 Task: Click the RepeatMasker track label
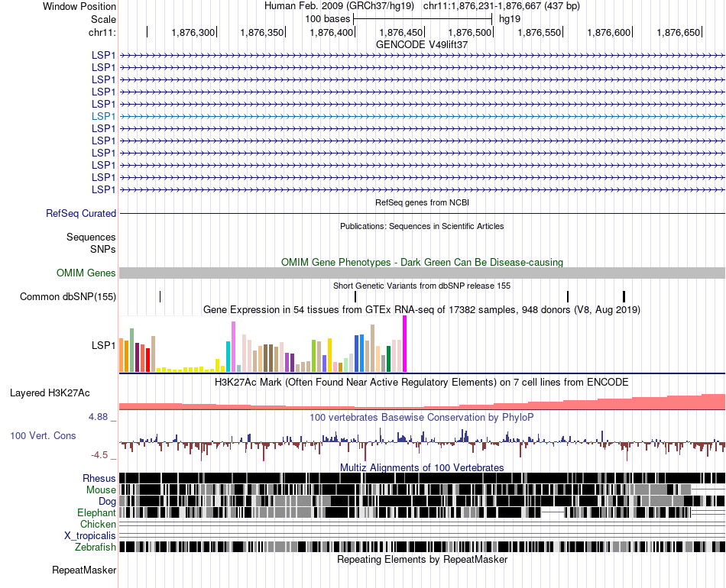[84, 570]
